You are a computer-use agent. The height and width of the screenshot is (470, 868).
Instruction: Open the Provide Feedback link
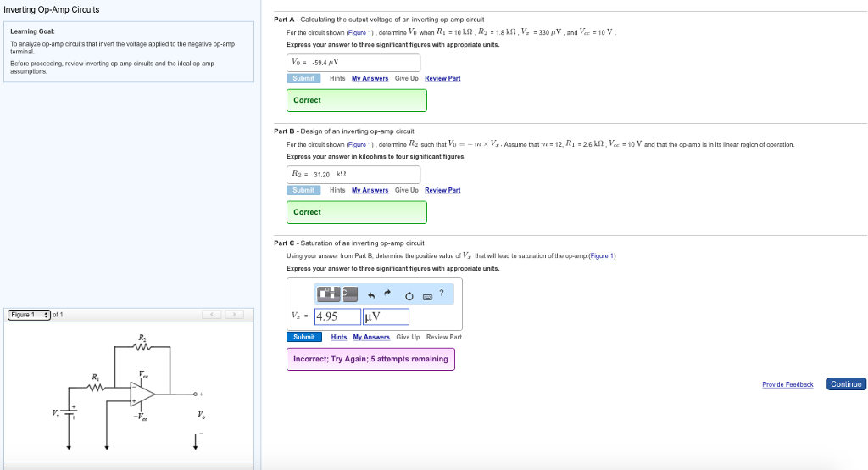[x=787, y=384]
